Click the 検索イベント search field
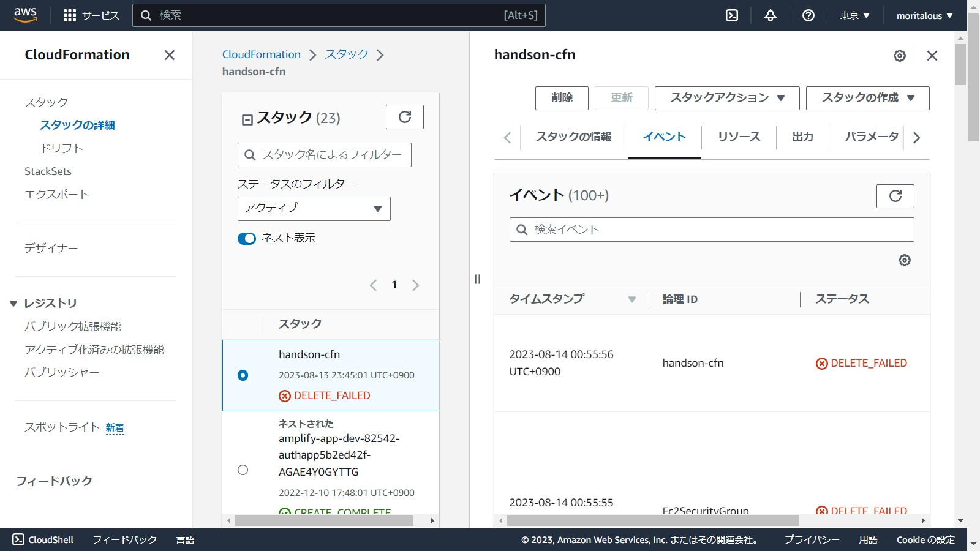 click(x=712, y=230)
